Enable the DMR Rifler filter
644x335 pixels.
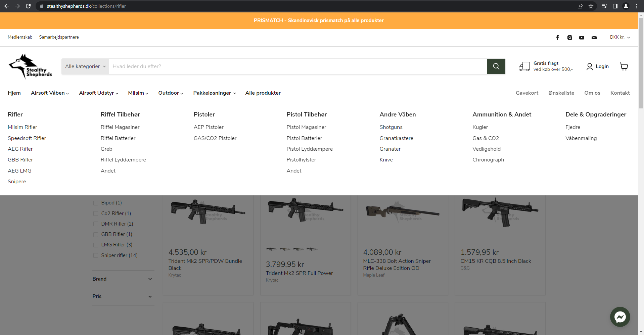[96, 224]
